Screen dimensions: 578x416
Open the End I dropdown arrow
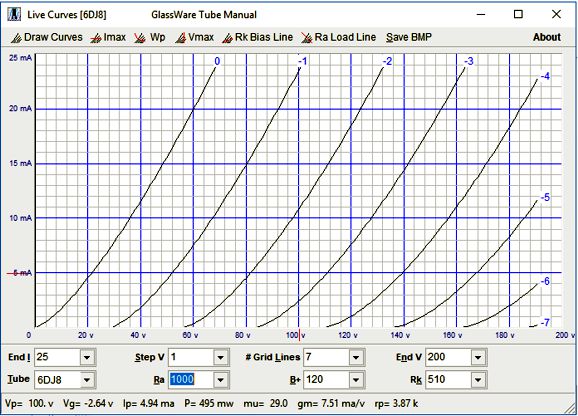[87, 357]
